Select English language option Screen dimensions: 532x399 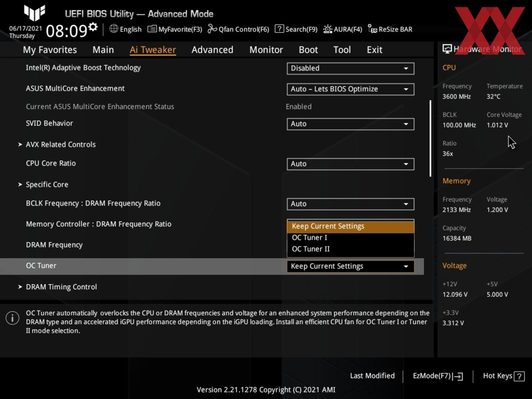pyautogui.click(x=131, y=29)
